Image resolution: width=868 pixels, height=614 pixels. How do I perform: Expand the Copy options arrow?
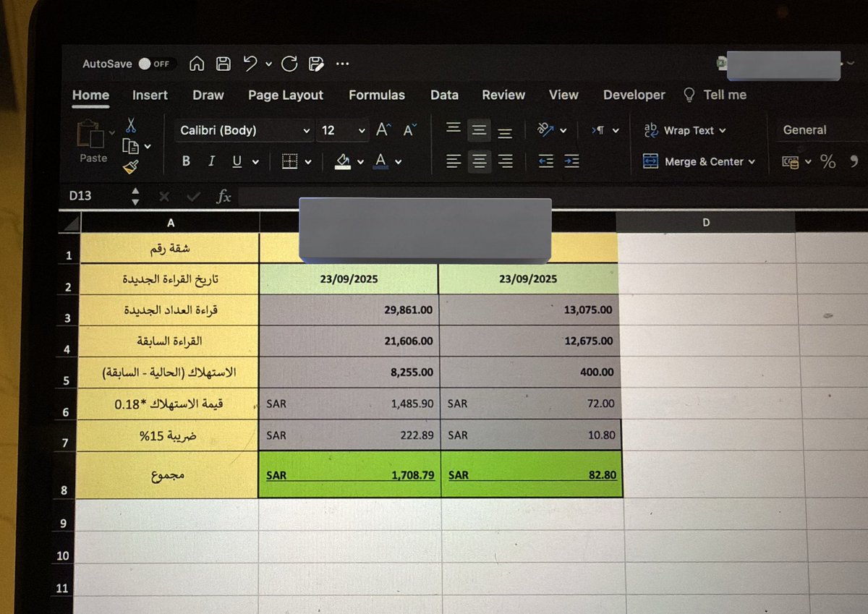point(148,146)
